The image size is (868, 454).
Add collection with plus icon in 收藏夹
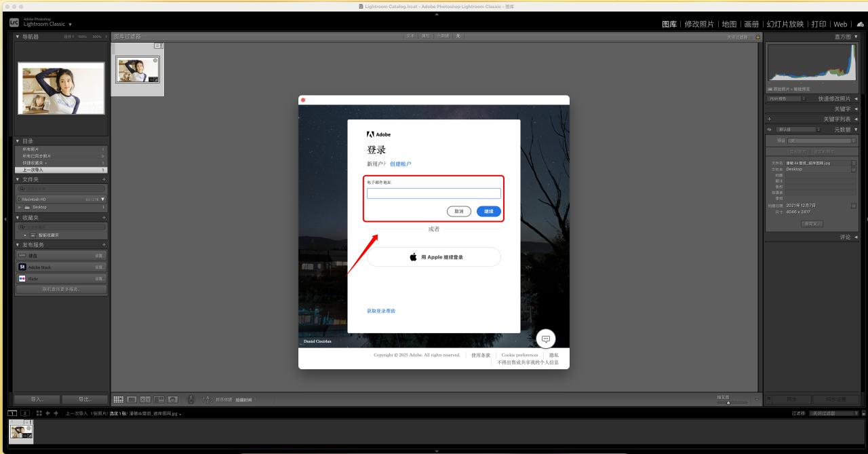click(x=104, y=217)
